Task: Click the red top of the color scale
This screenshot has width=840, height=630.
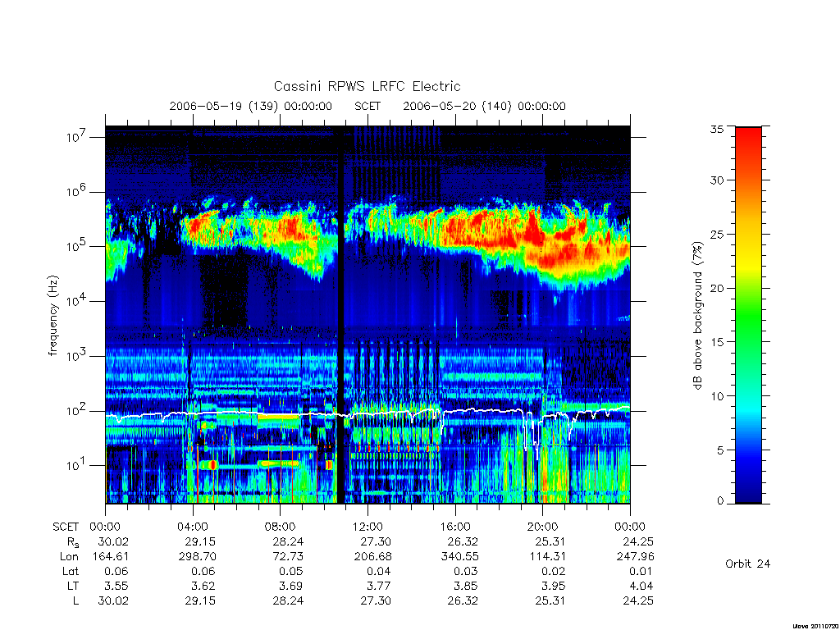Action: point(748,134)
